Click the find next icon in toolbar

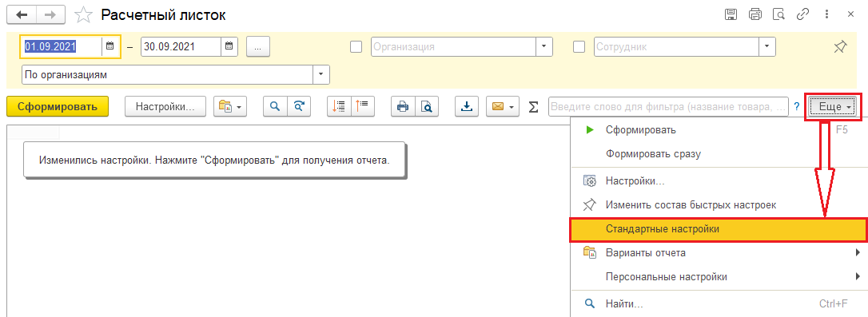(x=299, y=107)
